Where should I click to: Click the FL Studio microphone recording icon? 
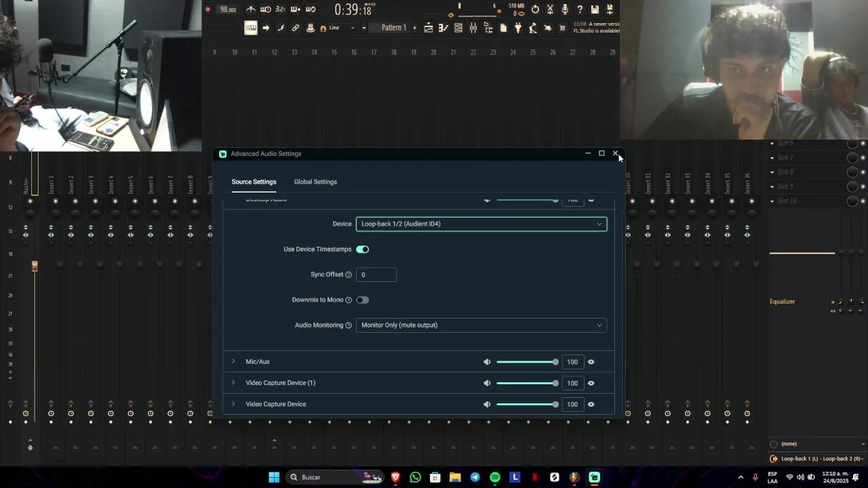point(565,9)
